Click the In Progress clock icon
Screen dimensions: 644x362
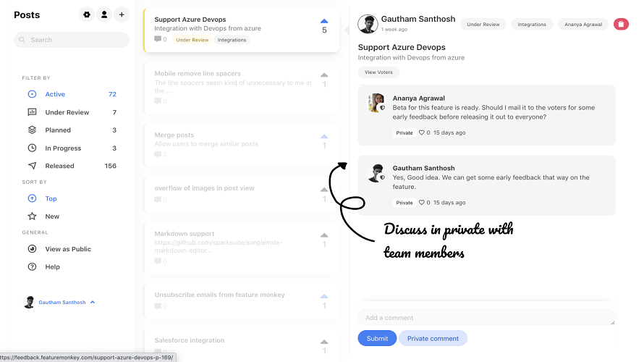(32, 148)
